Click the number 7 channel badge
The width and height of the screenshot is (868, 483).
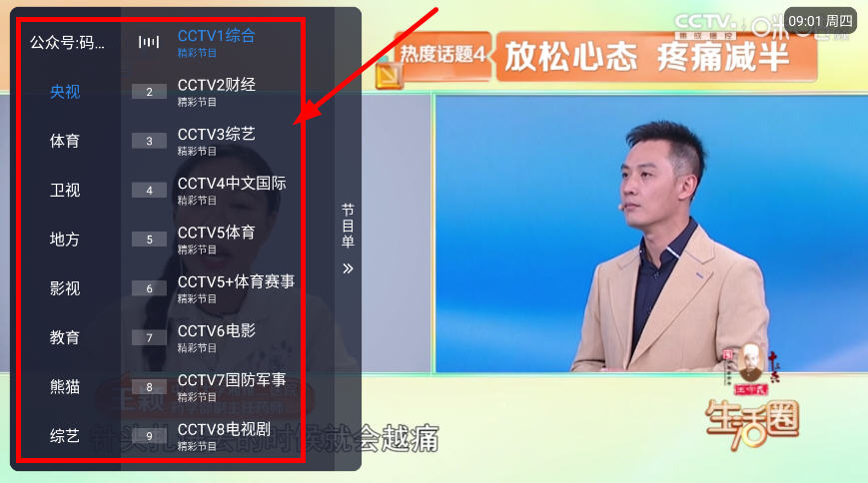pos(149,337)
